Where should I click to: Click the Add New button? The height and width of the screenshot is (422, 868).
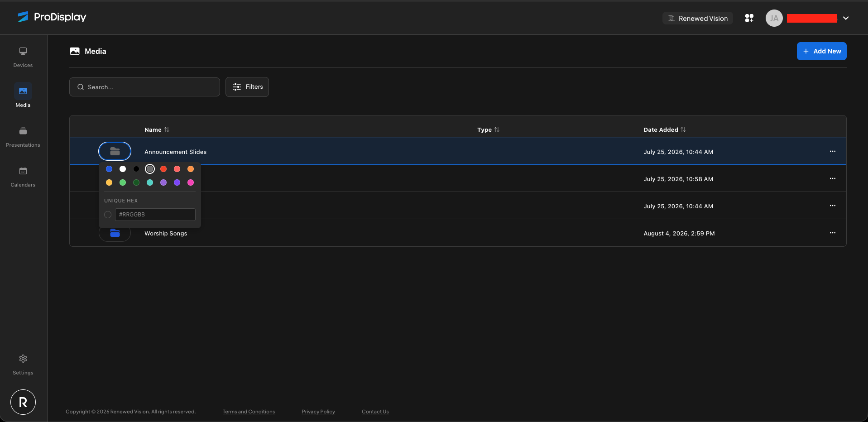click(x=822, y=51)
